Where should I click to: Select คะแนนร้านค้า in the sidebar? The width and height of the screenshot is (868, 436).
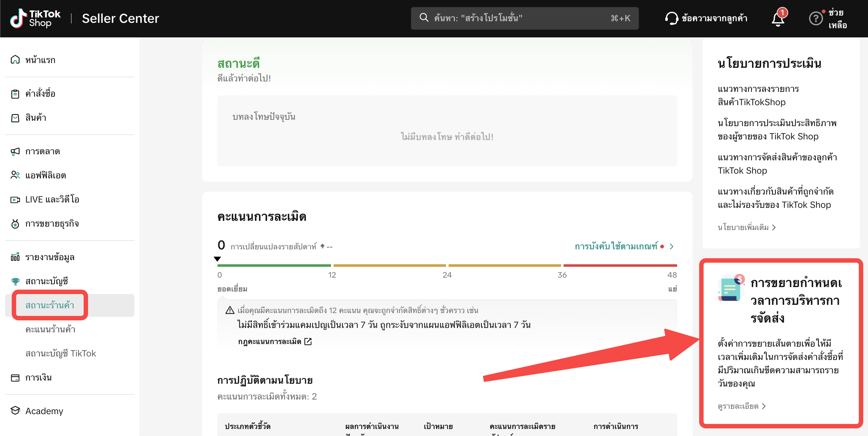(x=50, y=329)
